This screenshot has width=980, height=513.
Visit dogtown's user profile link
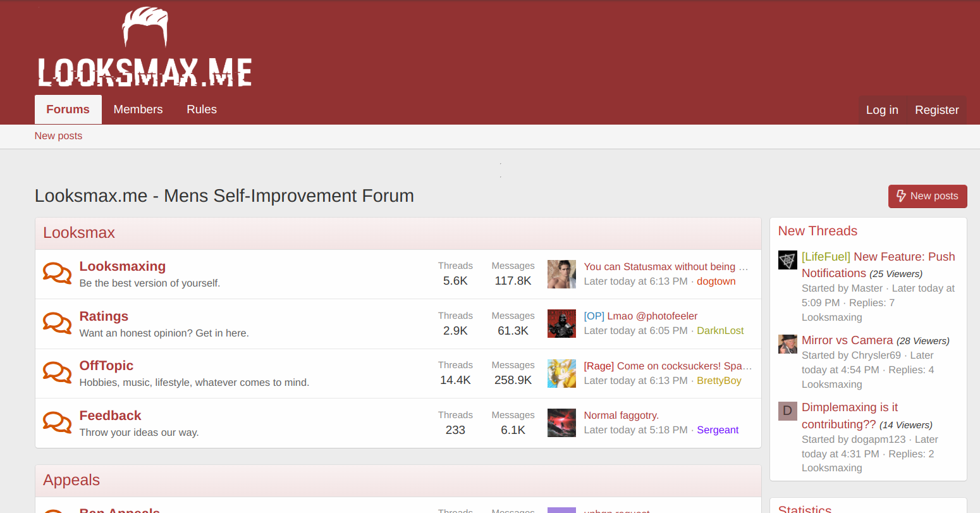click(716, 281)
